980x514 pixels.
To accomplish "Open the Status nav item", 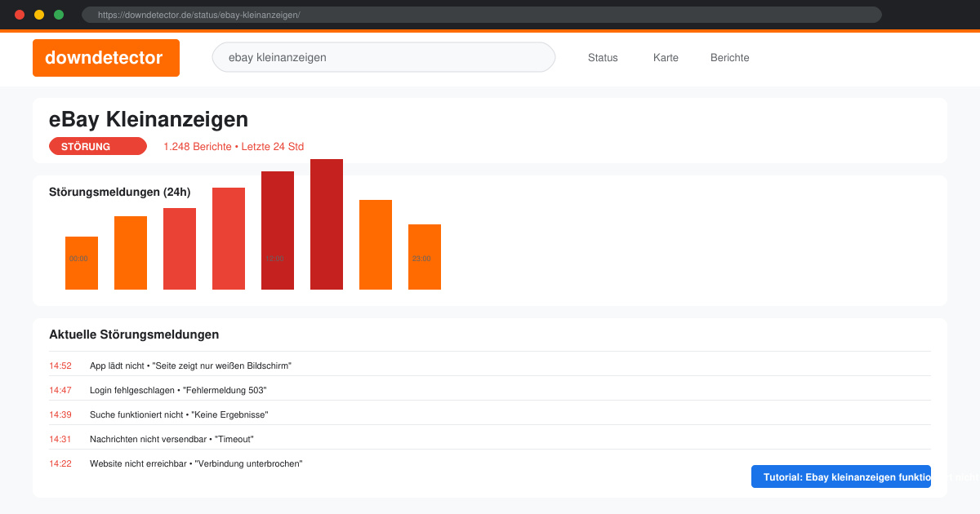I will pyautogui.click(x=603, y=58).
